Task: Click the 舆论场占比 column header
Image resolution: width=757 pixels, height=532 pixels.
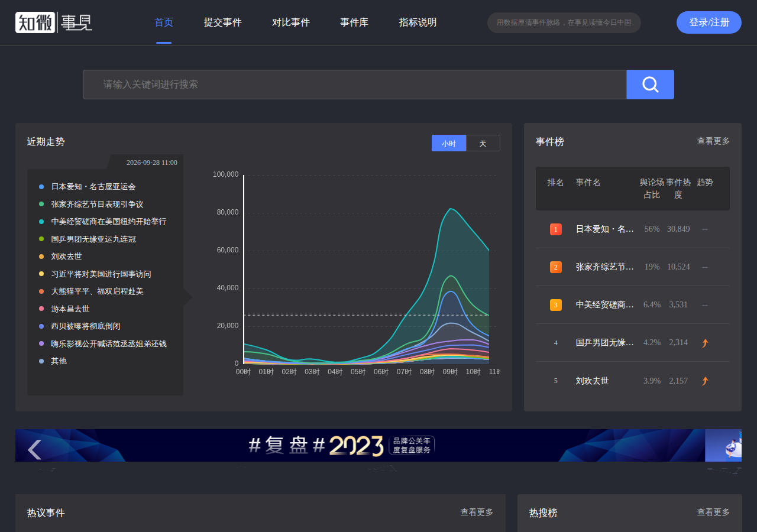Action: click(652, 189)
